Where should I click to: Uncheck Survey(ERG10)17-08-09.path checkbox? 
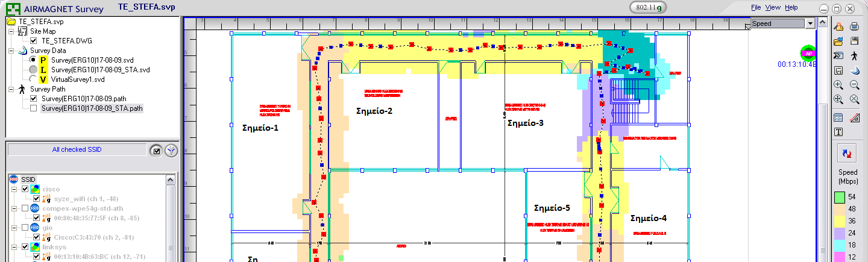pos(34,99)
